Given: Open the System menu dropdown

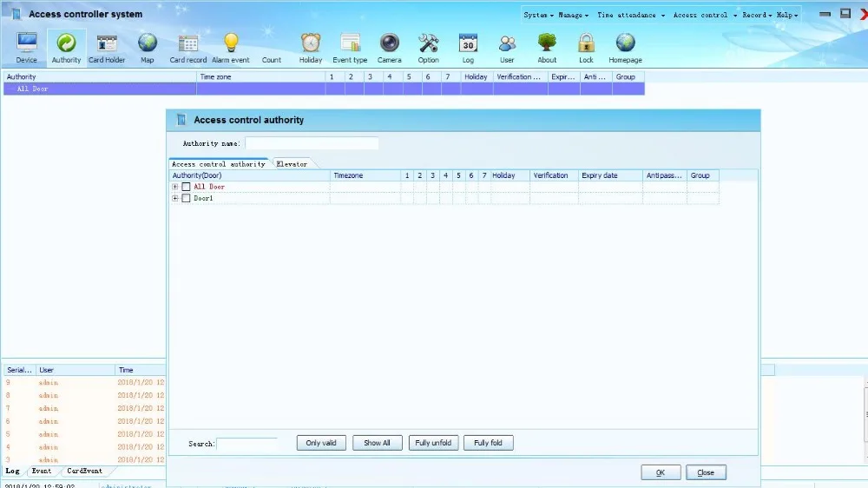Looking at the screenshot, I should coord(539,15).
